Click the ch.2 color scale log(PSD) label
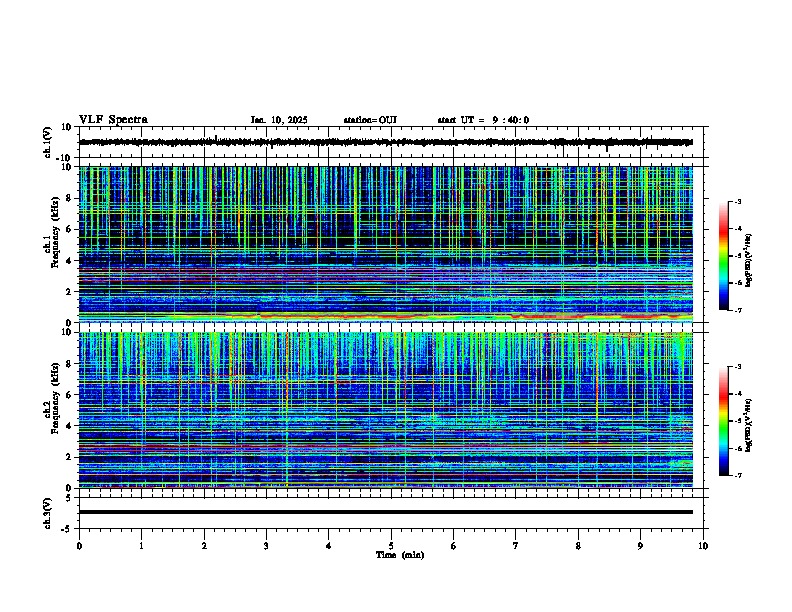Image resolution: width=792 pixels, height=612 pixels. pyautogui.click(x=749, y=425)
